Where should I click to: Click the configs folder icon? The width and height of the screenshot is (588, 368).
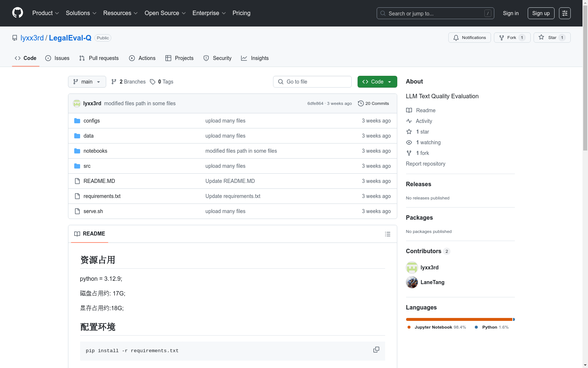pos(77,121)
